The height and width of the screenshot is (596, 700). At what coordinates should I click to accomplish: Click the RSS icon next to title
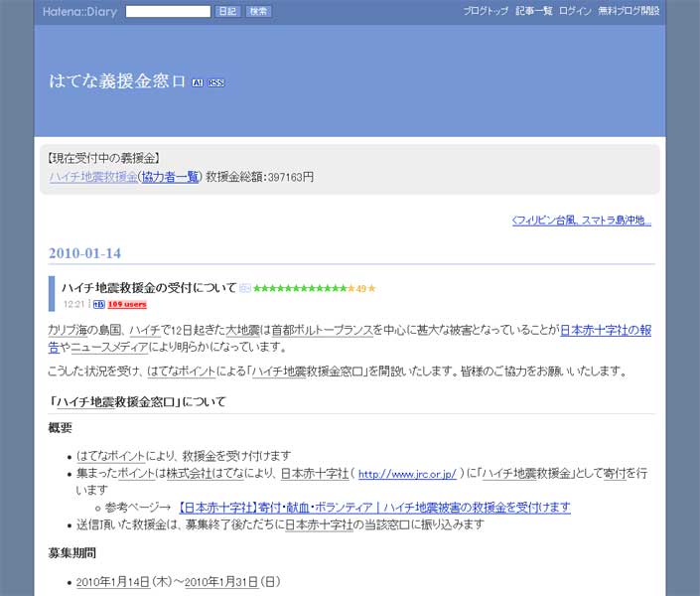(x=216, y=82)
